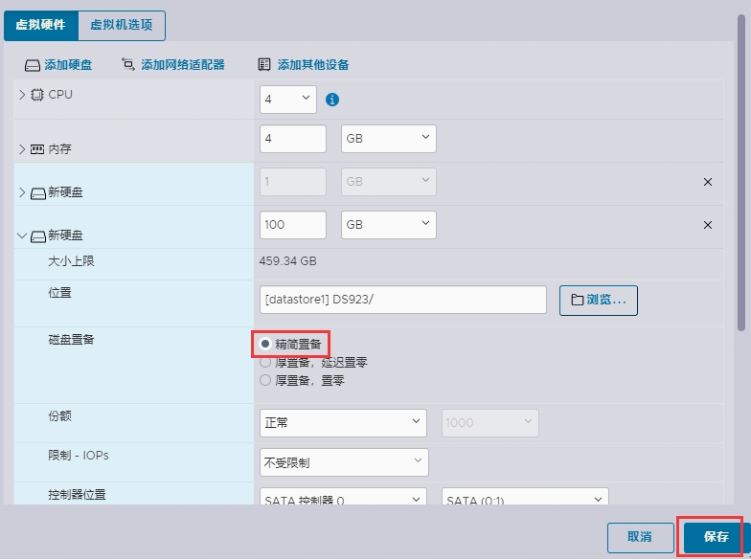This screenshot has height=560, width=751.
Task: Click the add network adapter icon
Action: point(128,65)
